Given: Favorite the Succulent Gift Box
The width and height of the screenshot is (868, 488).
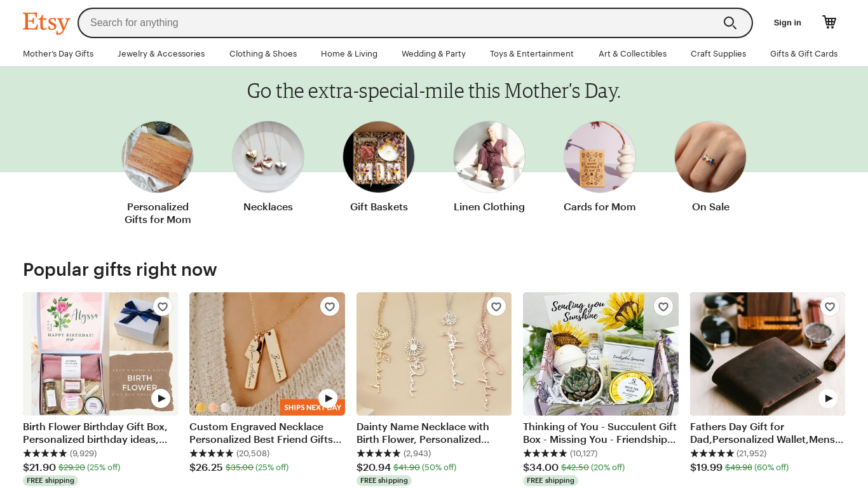Looking at the screenshot, I should point(663,307).
